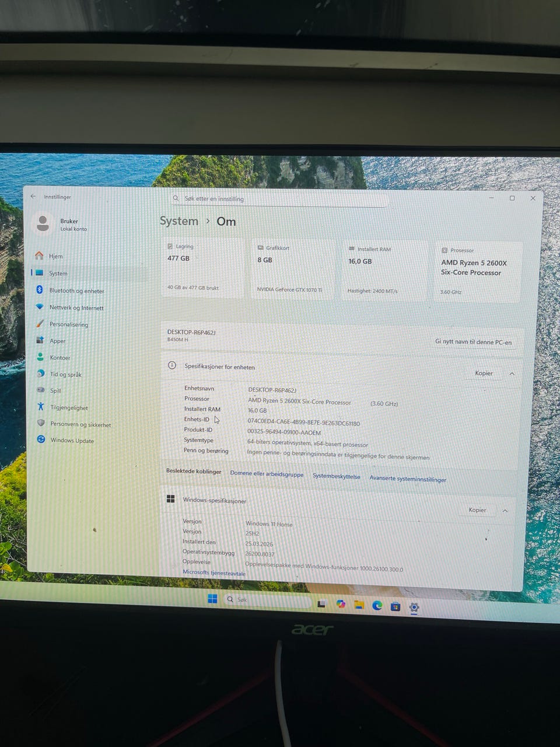560x747 pixels.
Task: Click the info icon beside Spesifikasjoner for enheten
Action: [172, 365]
